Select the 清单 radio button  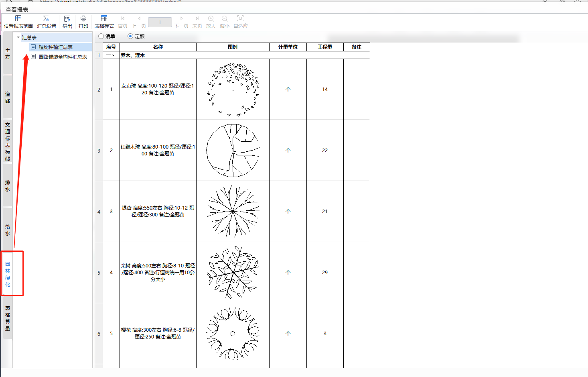click(101, 37)
